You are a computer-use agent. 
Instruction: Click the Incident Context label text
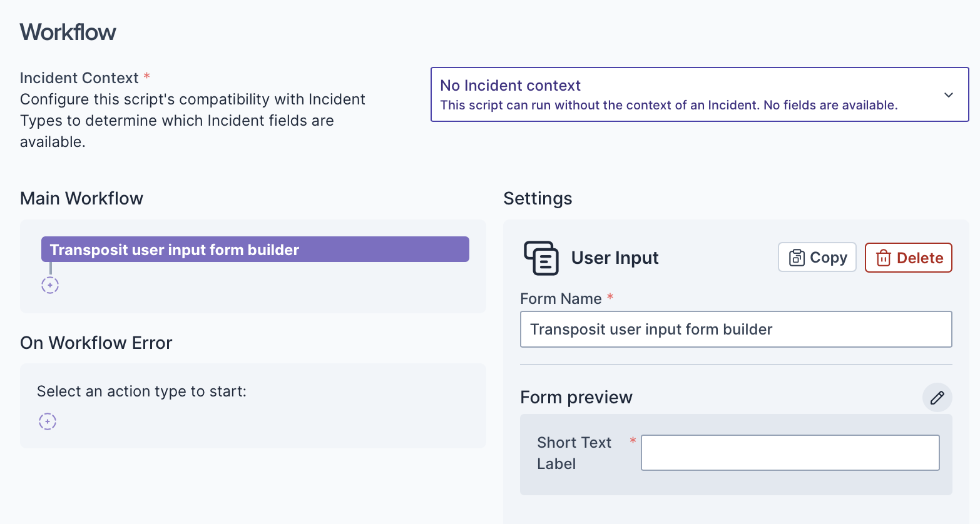pyautogui.click(x=79, y=78)
